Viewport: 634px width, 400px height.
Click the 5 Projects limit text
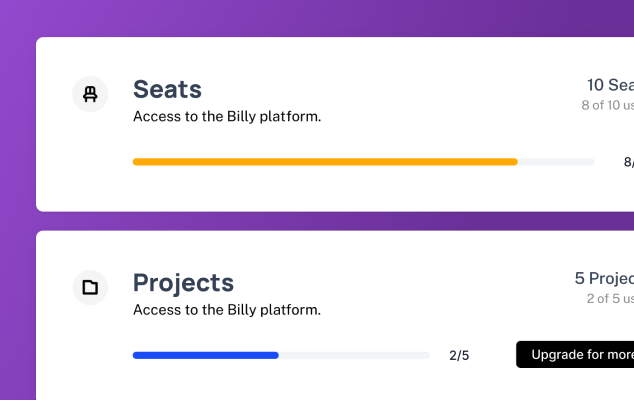pos(603,278)
